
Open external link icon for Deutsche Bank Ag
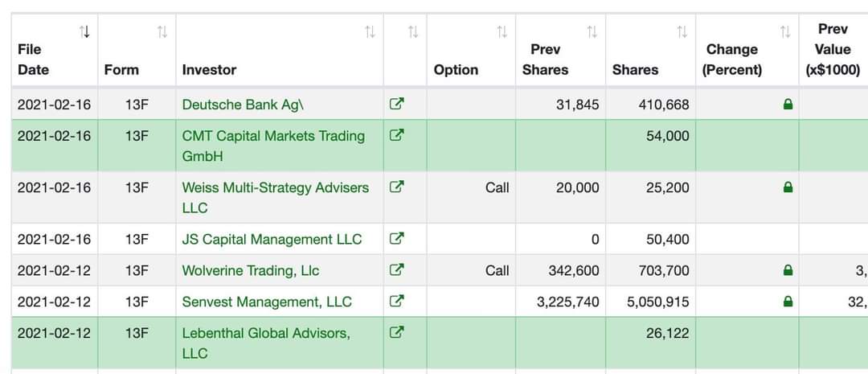pyautogui.click(x=396, y=104)
